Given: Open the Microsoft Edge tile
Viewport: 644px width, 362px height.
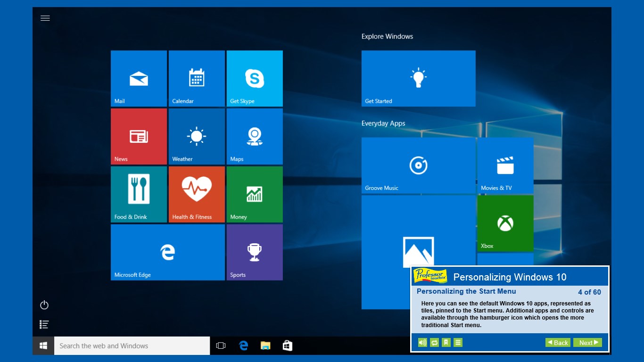Looking at the screenshot, I should [x=167, y=252].
